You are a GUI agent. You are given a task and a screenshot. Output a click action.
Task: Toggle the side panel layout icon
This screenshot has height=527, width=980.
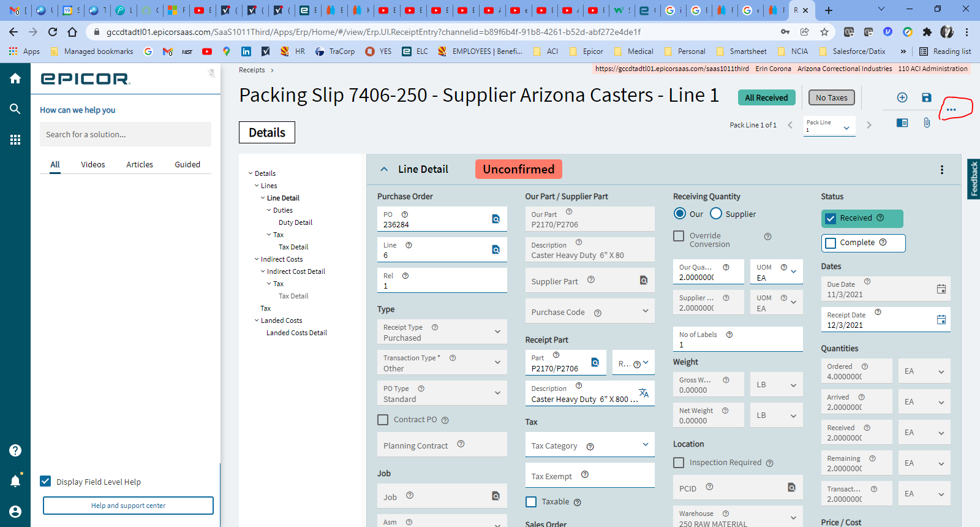pos(902,123)
